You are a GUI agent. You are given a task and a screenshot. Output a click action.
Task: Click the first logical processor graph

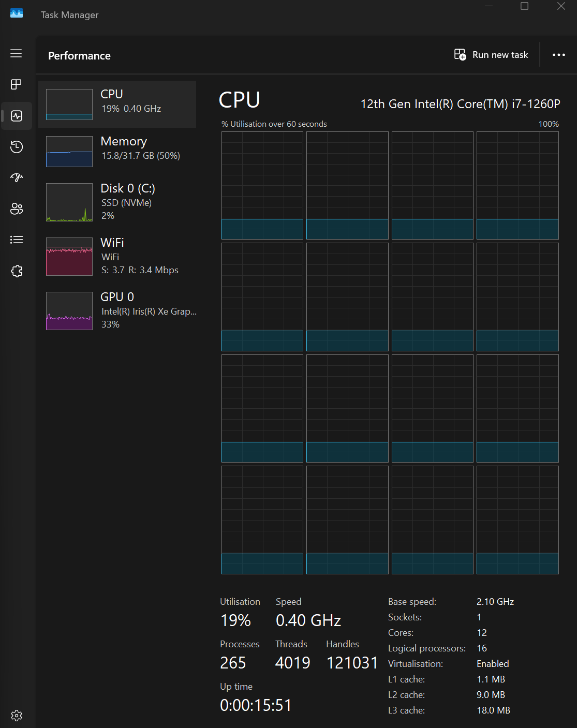(262, 185)
